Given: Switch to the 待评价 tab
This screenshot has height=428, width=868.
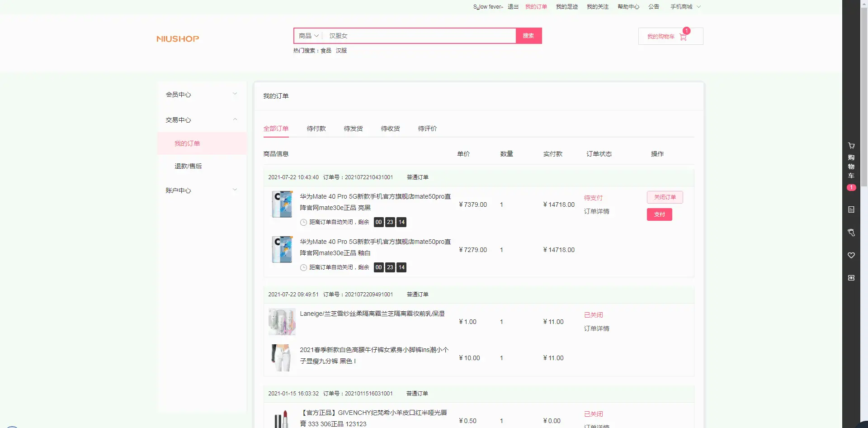Looking at the screenshot, I should (x=427, y=128).
